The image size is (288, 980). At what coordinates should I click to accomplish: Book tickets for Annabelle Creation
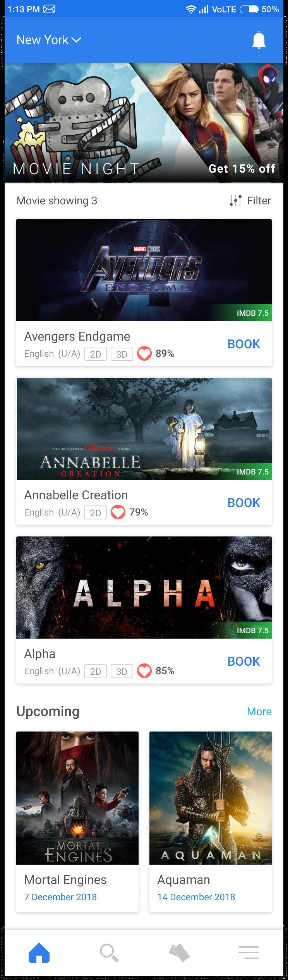[244, 503]
